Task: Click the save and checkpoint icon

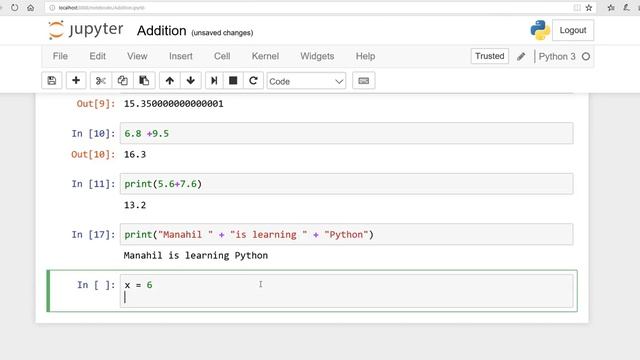Action: [52, 81]
